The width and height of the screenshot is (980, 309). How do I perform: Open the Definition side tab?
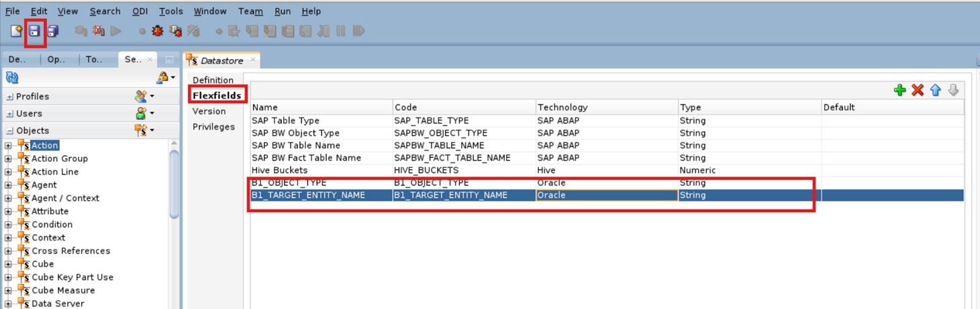[213, 80]
